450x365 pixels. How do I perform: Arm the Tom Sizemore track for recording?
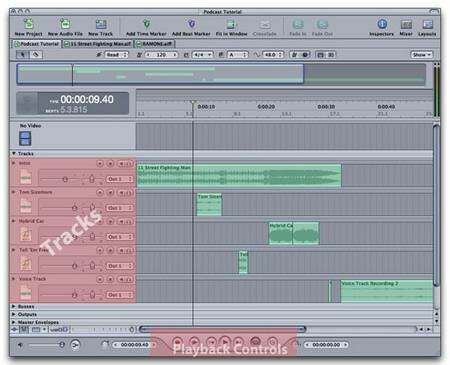point(100,192)
